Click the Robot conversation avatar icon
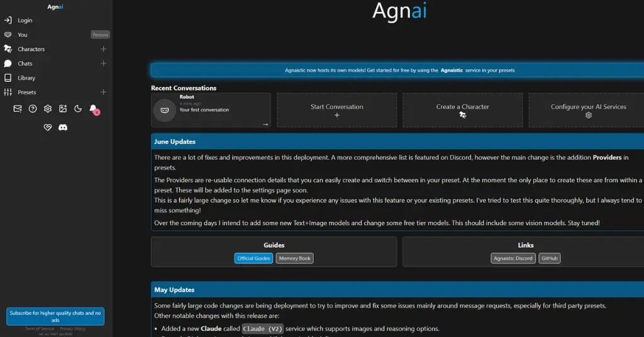Screen dimensions: 644x337 coord(165,110)
